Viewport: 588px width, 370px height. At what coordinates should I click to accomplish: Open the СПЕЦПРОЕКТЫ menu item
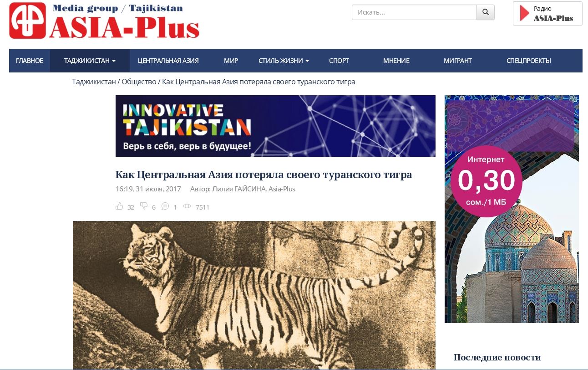pyautogui.click(x=529, y=61)
